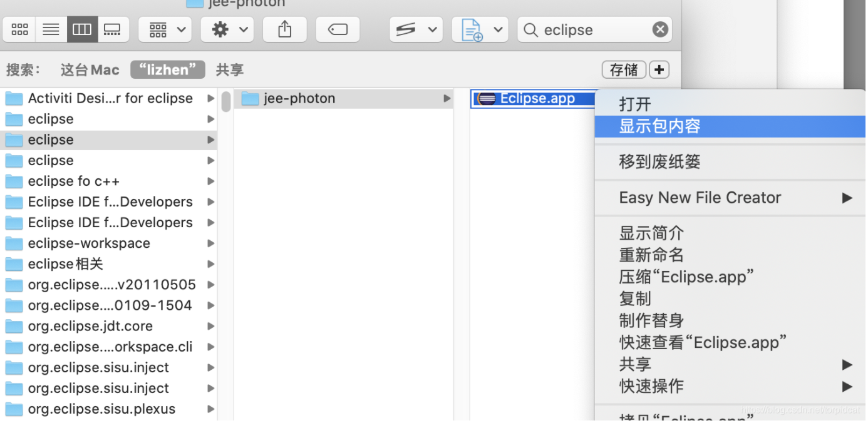Select org.eclipse....orkspace.cli folder
868x423 pixels.
[x=109, y=346]
